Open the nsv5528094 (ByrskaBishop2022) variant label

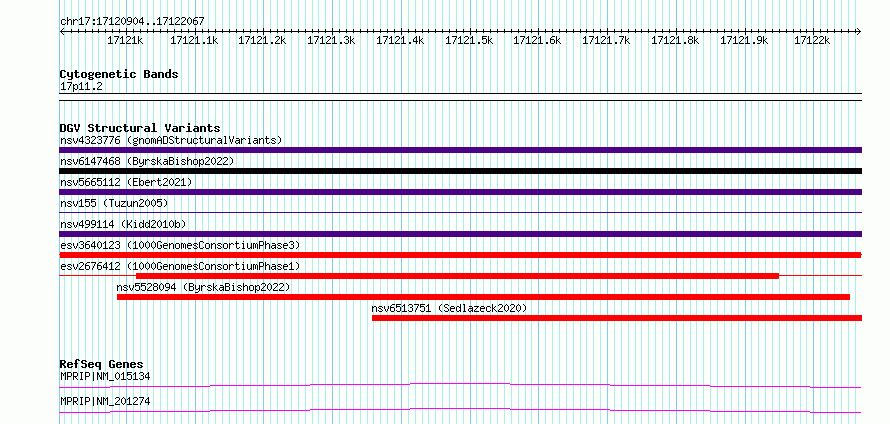coord(203,287)
